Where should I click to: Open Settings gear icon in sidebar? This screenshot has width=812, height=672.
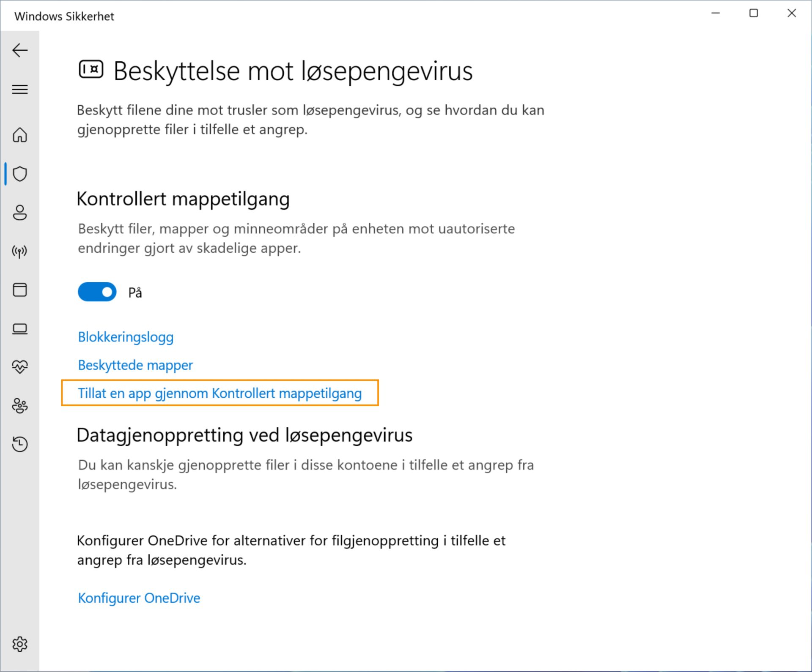pyautogui.click(x=20, y=644)
